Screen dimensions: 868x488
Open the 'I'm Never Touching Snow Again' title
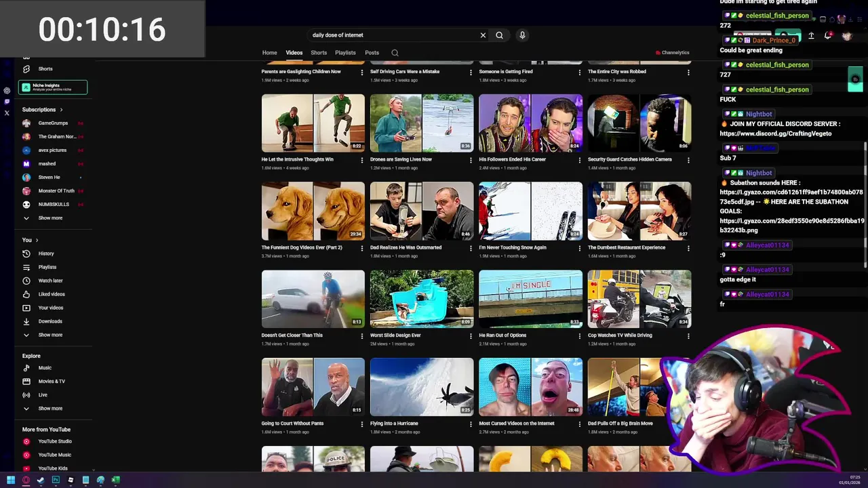point(513,247)
